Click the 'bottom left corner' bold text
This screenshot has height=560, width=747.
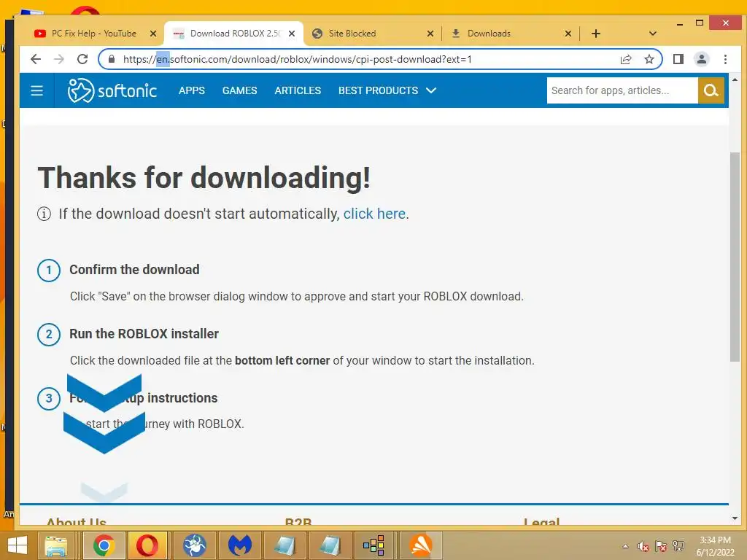(x=282, y=360)
